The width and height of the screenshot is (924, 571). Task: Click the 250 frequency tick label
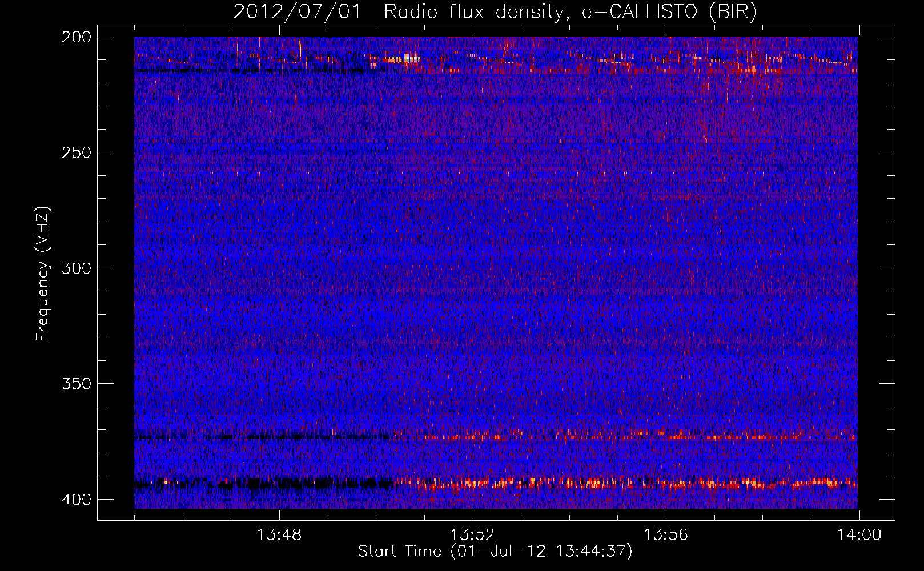pyautogui.click(x=76, y=152)
